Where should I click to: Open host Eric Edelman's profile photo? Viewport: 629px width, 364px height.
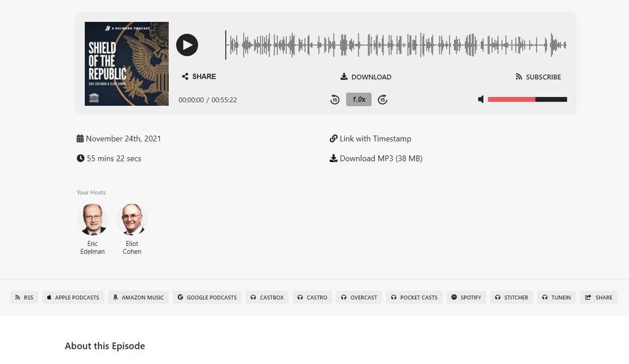pos(93,219)
